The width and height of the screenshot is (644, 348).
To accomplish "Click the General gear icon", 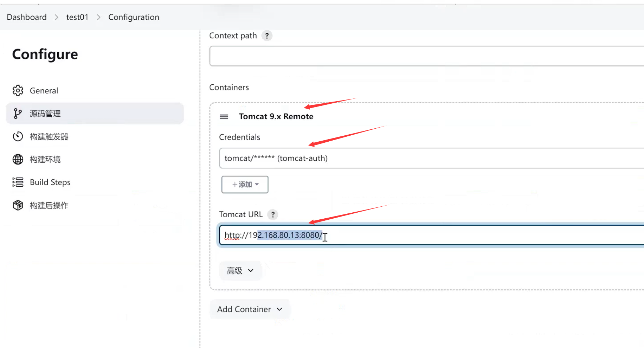I will [x=18, y=91].
